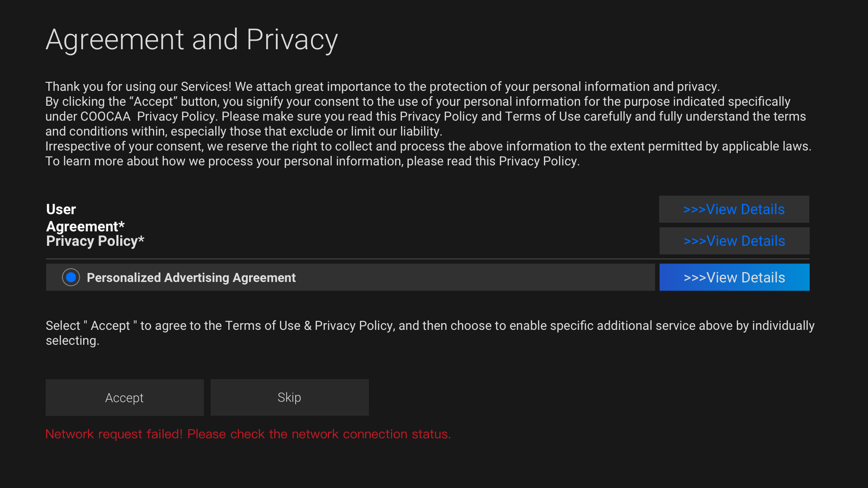View details of Personalized Advertising Agreement

click(734, 277)
